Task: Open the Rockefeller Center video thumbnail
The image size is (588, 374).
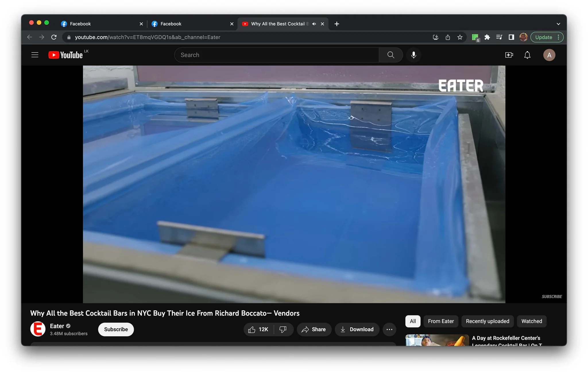Action: tap(437, 340)
